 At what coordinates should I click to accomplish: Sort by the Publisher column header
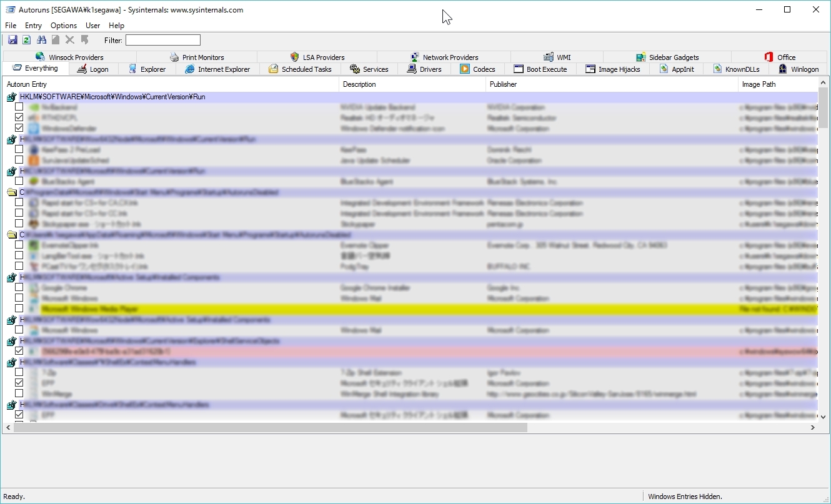pos(612,84)
